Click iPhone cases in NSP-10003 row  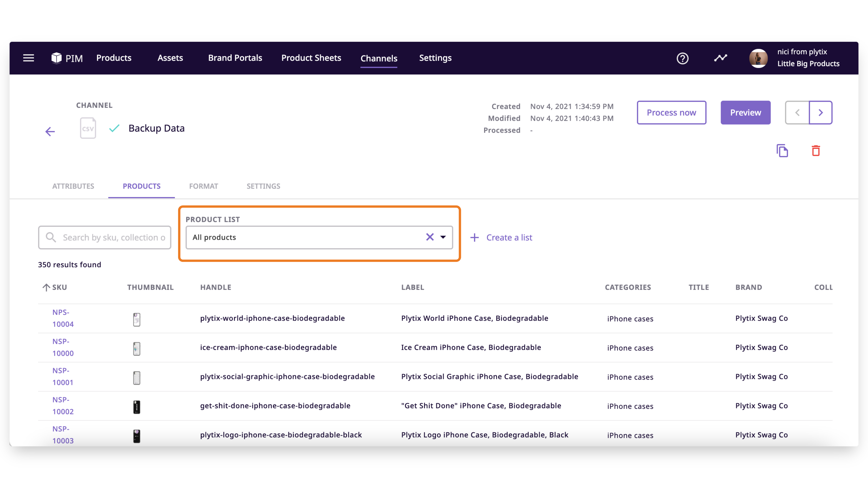click(x=630, y=435)
